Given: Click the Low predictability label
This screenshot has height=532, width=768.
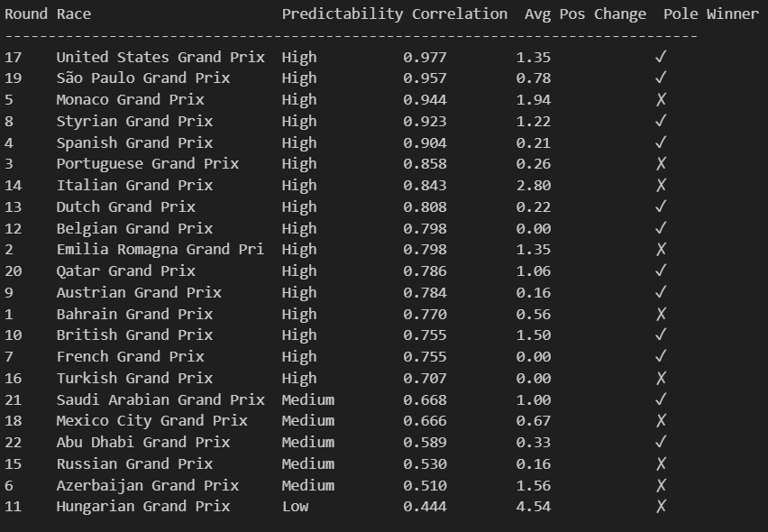Looking at the screenshot, I should pos(296,506).
